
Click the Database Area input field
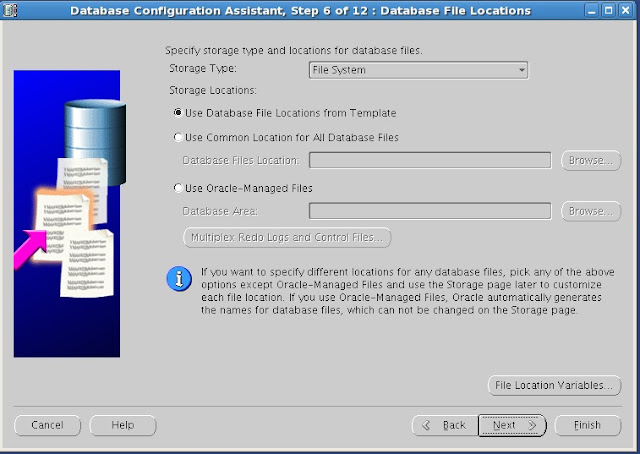coord(430,211)
